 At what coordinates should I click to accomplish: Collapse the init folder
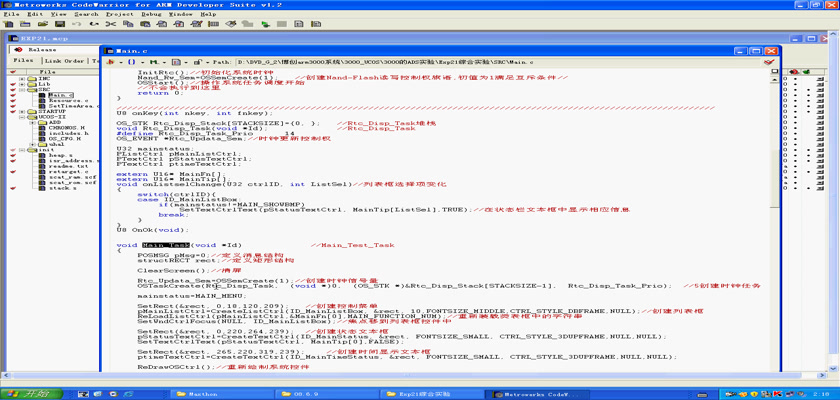point(23,149)
